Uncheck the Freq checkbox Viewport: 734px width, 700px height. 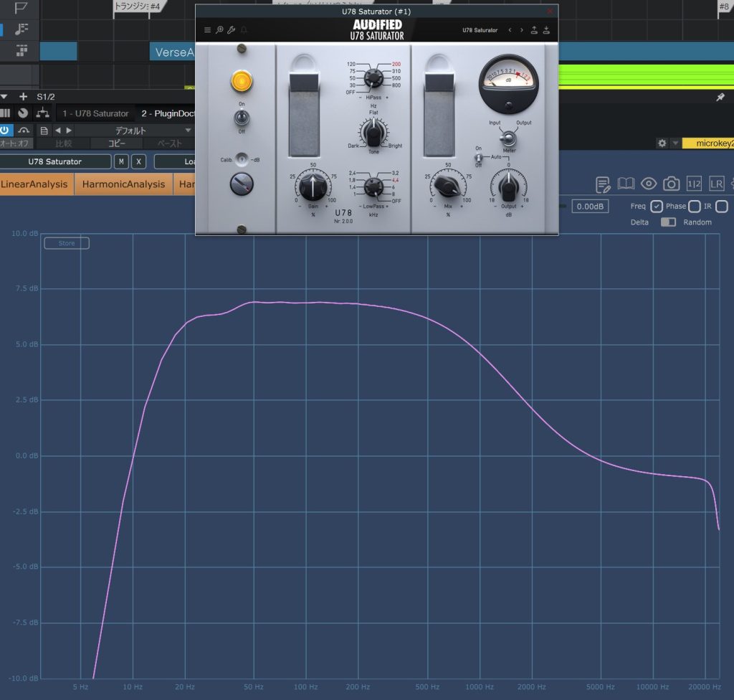(657, 207)
